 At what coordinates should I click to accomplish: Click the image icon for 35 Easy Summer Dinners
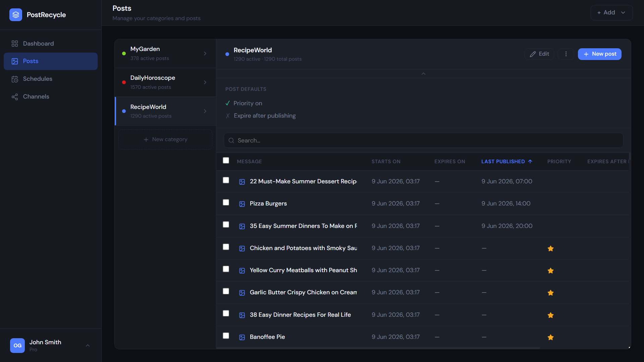(x=242, y=226)
